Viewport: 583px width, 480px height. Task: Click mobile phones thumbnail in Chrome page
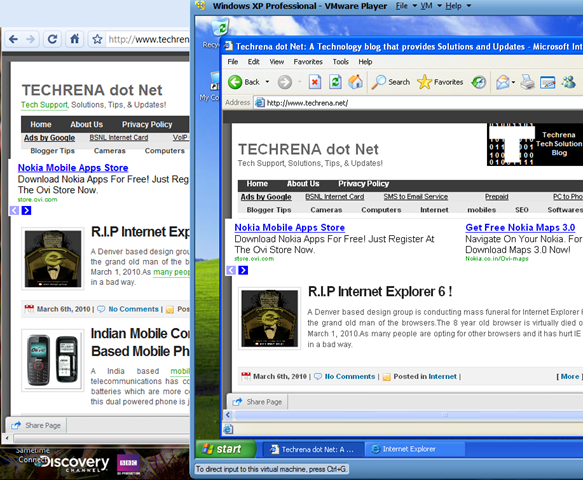[x=52, y=360]
